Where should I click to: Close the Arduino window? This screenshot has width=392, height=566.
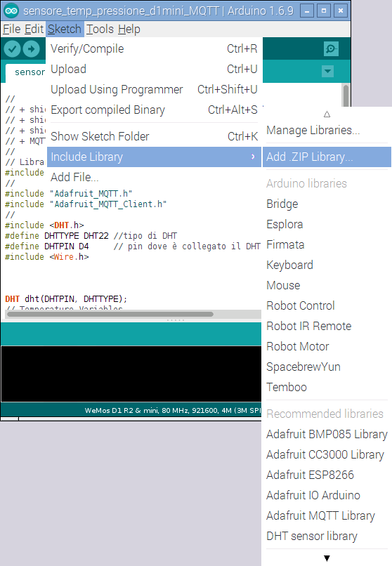[341, 11]
